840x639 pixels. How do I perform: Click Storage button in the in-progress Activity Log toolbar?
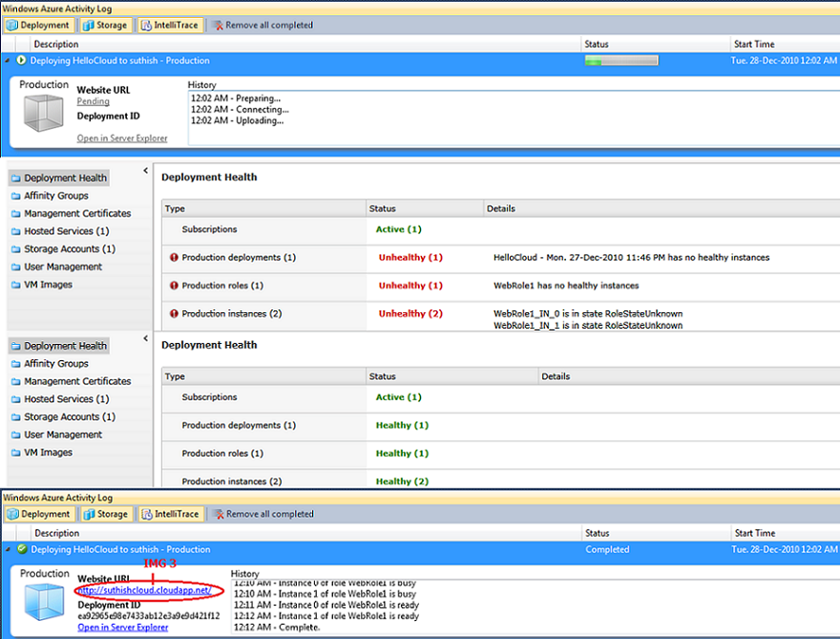click(x=105, y=25)
